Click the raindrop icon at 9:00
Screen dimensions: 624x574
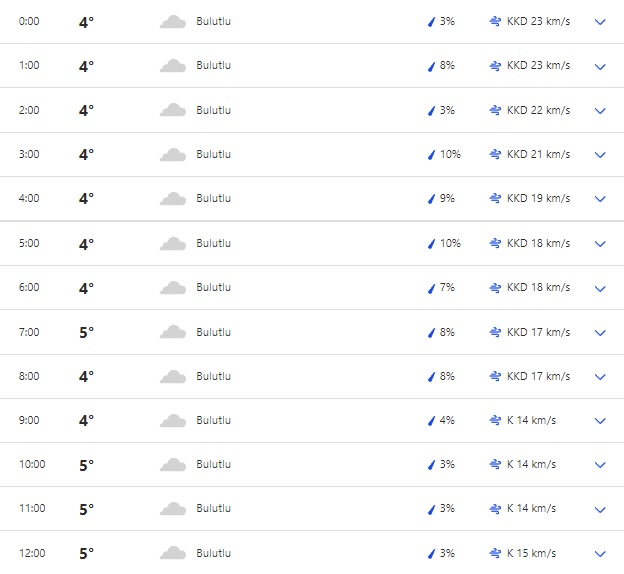(x=431, y=421)
